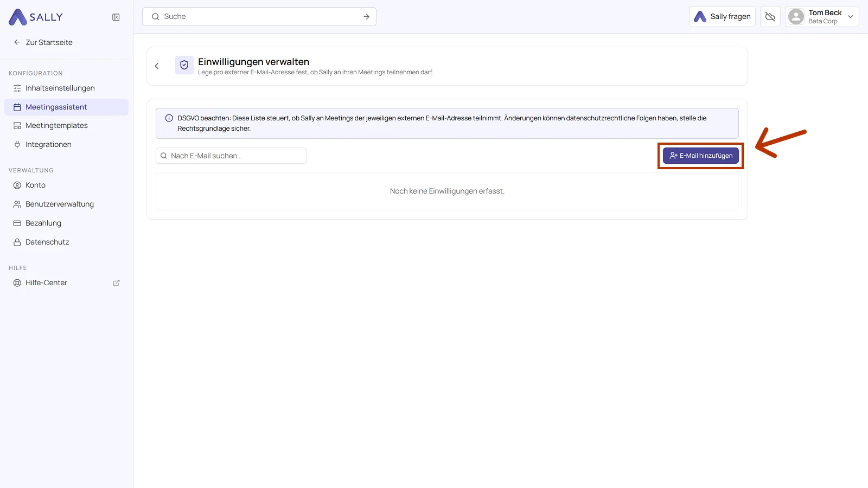Click the crossed-out cloud icon in the header
The width and height of the screenshot is (868, 488).
[770, 17]
